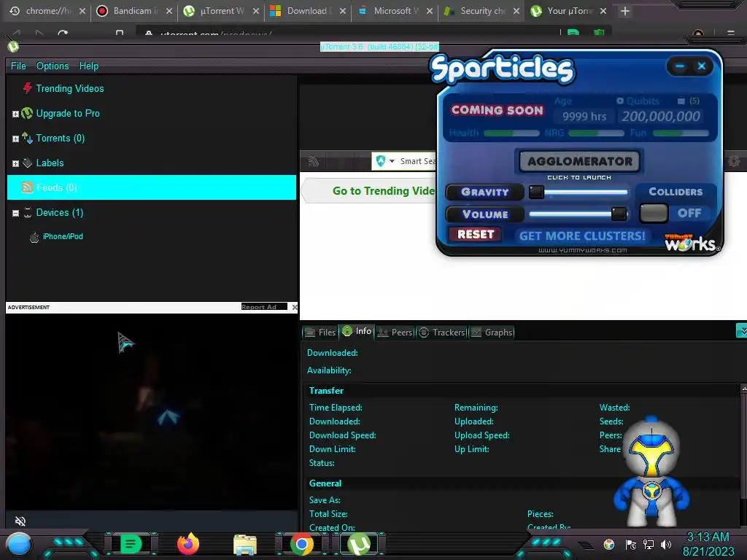Screen dimensions: 747x560
Task: Click the apple icon beside iPhone/iPod
Action: click(34, 237)
